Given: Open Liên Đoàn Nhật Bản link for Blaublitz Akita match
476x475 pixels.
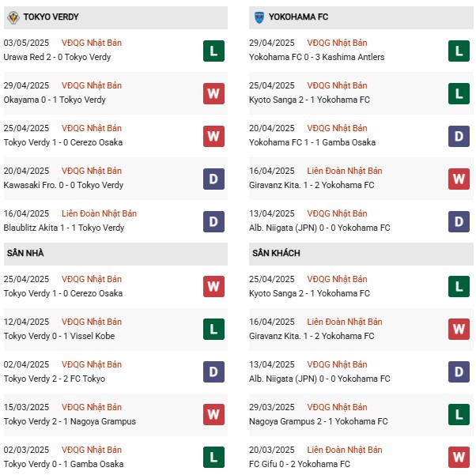Looking at the screenshot, I should 99,213.
